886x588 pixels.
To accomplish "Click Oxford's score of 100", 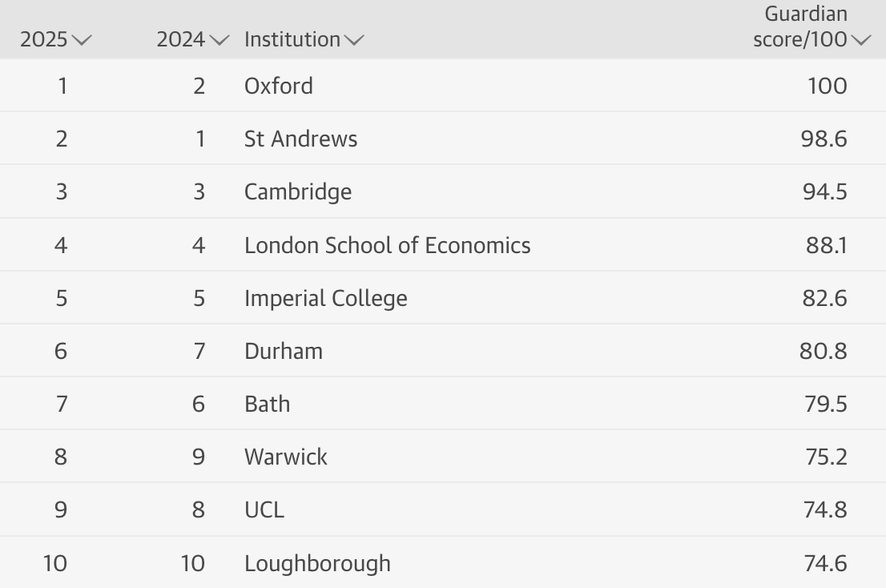I will tap(828, 86).
